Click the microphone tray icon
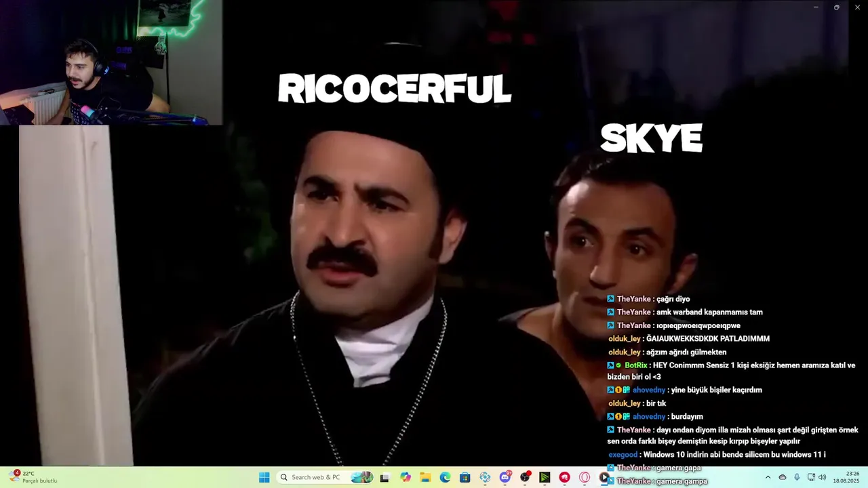The image size is (868, 488). pyautogui.click(x=797, y=477)
